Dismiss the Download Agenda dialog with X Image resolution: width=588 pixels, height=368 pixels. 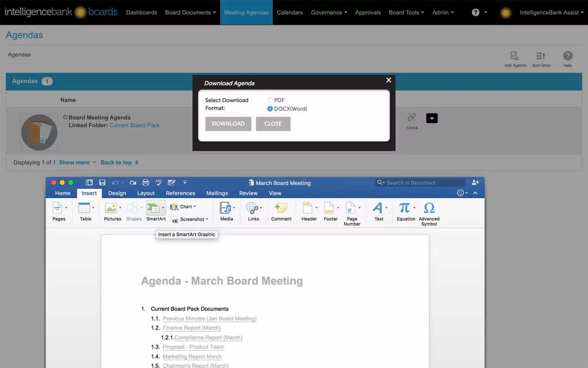click(x=388, y=80)
